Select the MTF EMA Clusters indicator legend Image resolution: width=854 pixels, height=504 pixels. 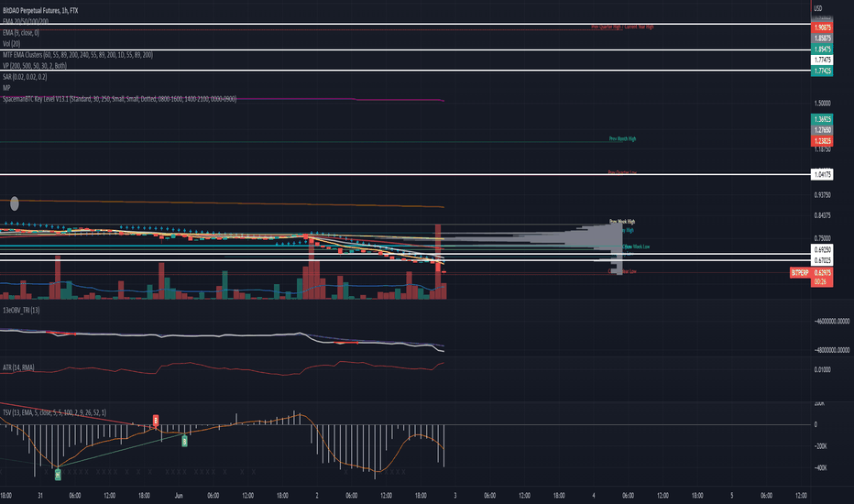[x=77, y=54]
